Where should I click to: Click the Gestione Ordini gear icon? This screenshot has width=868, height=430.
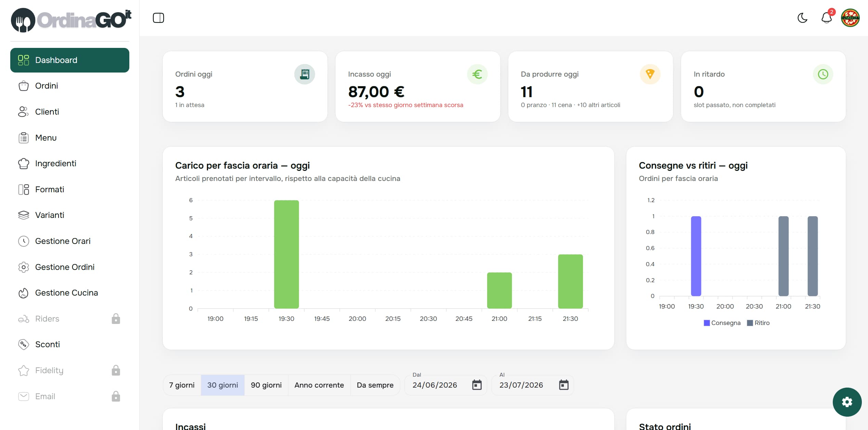(x=24, y=267)
